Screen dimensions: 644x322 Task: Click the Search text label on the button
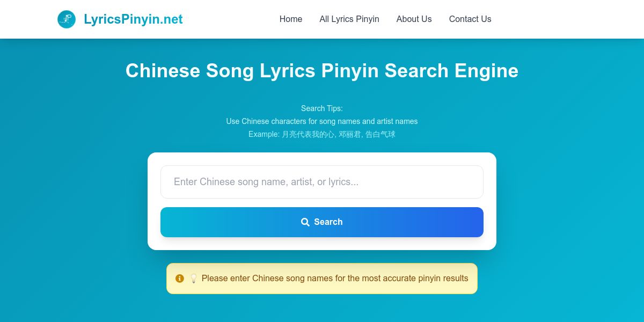328,222
